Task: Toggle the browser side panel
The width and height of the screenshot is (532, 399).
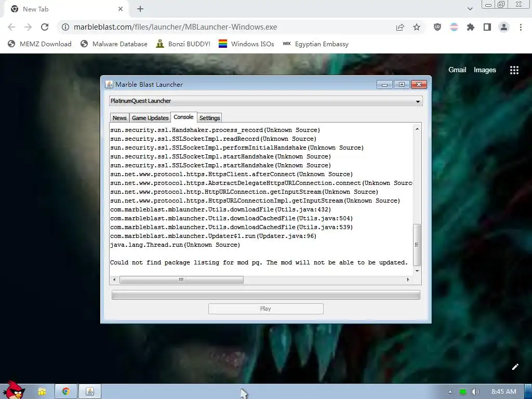Action: coord(487,27)
